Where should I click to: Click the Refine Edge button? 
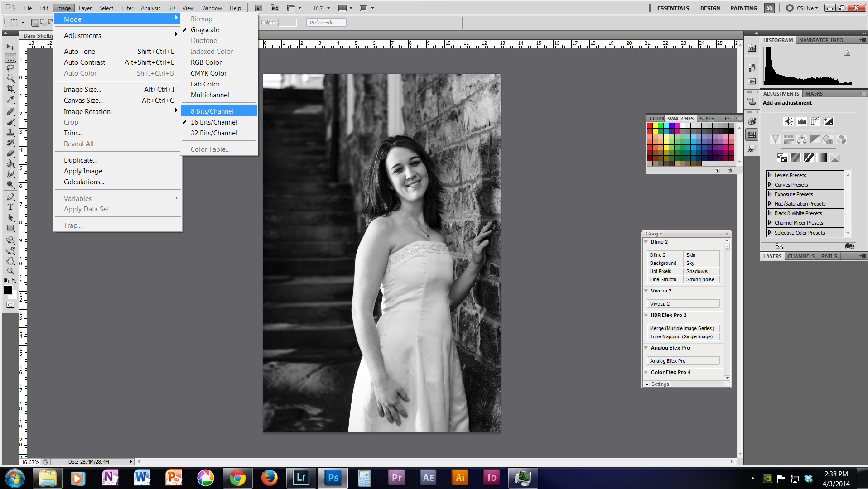coord(326,23)
